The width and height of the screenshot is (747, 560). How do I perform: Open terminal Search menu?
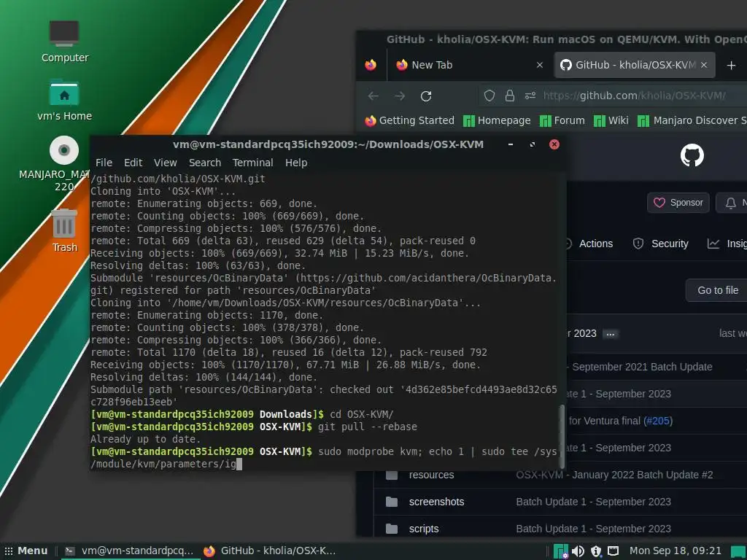click(205, 163)
